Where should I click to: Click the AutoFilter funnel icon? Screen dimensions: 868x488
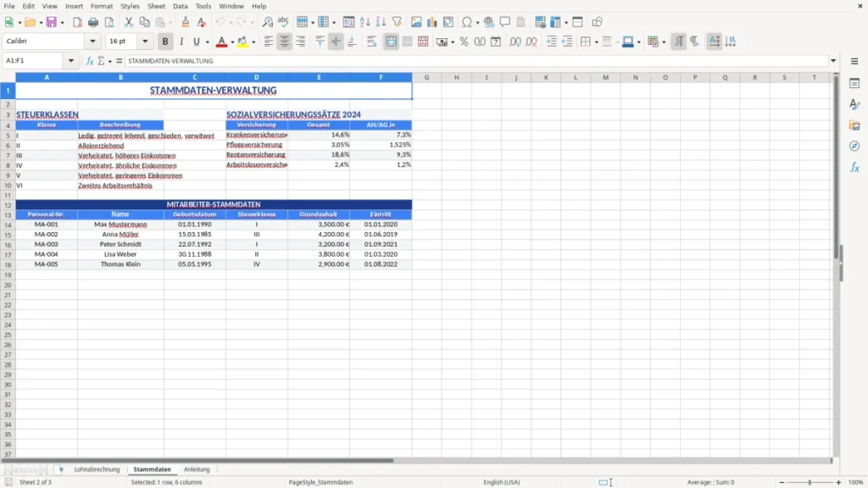(x=397, y=22)
